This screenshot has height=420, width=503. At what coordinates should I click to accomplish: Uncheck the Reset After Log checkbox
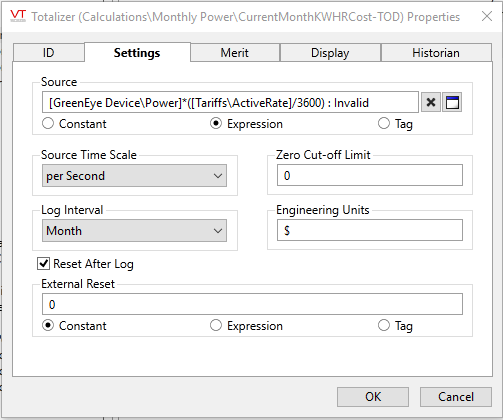pyautogui.click(x=44, y=264)
